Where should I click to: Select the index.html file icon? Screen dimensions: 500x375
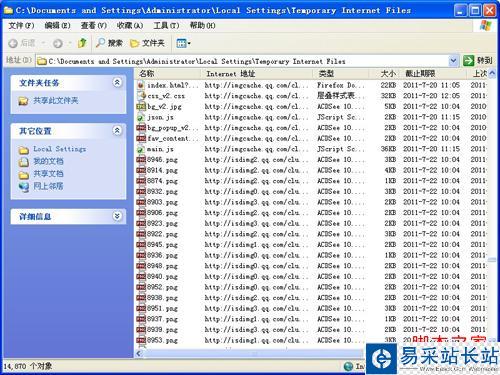point(141,85)
